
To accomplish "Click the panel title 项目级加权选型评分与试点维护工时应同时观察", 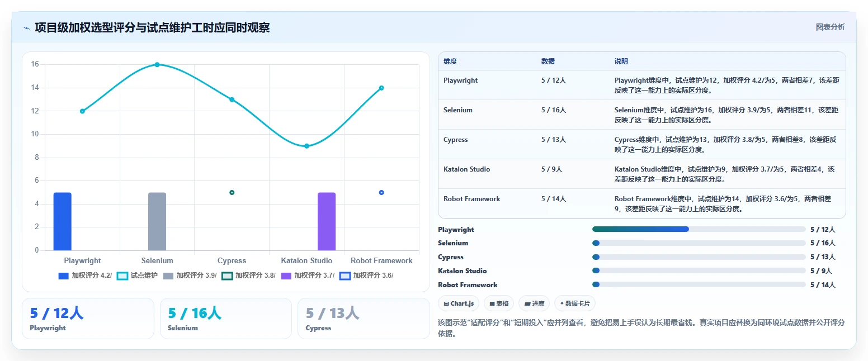I will (x=152, y=27).
